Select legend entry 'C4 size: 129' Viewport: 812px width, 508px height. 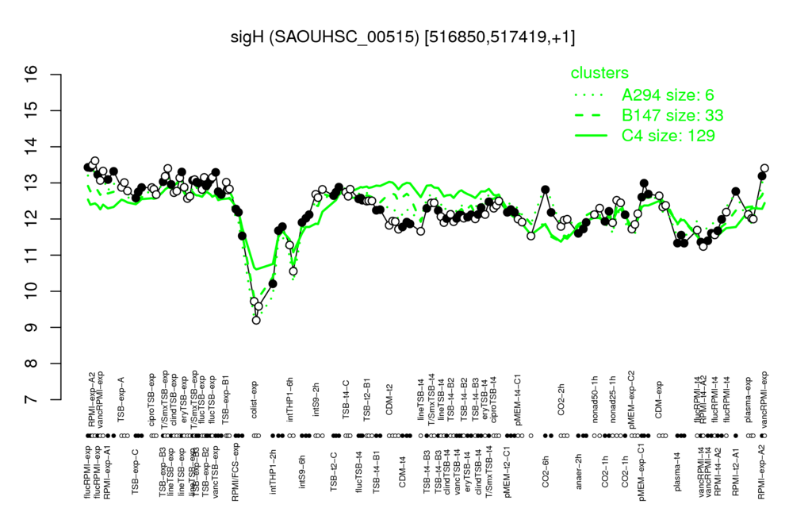tap(668, 135)
